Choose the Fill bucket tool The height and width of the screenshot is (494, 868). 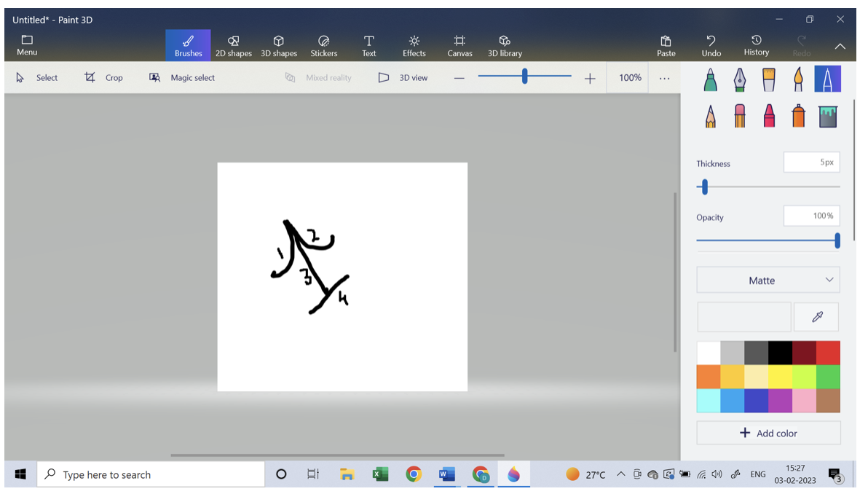pyautogui.click(x=827, y=116)
